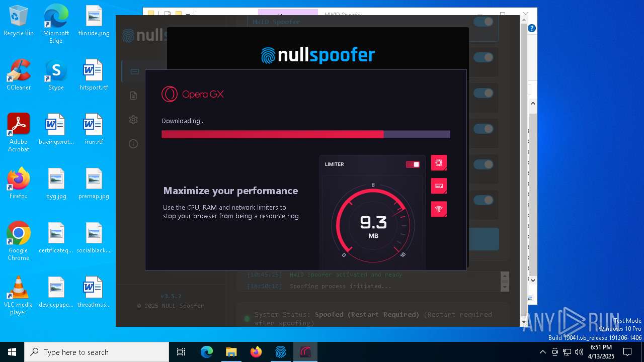
Task: Select the CPU limiter icon
Action: (439, 163)
